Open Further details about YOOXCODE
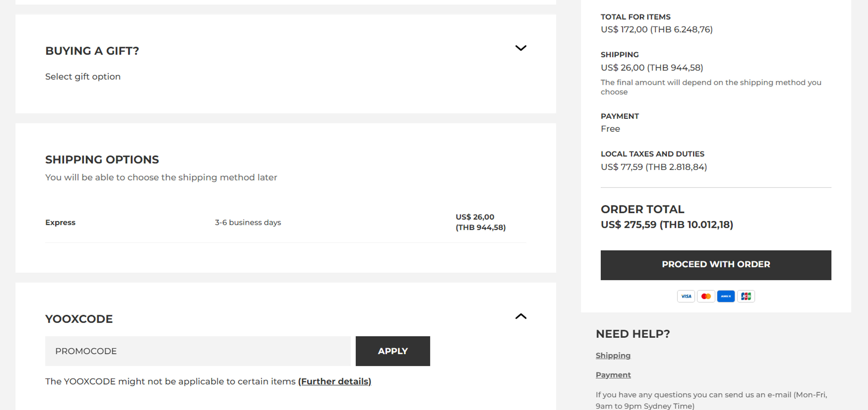868x410 pixels. click(x=335, y=381)
